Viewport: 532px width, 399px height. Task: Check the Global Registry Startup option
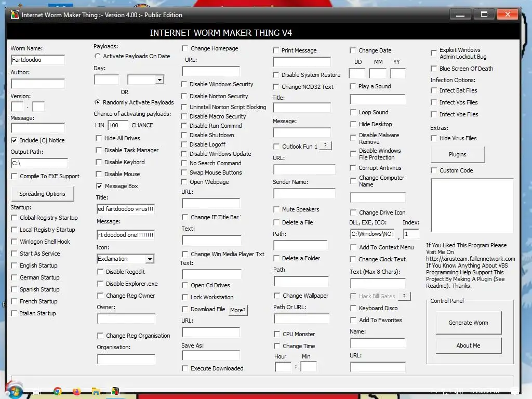(x=14, y=218)
